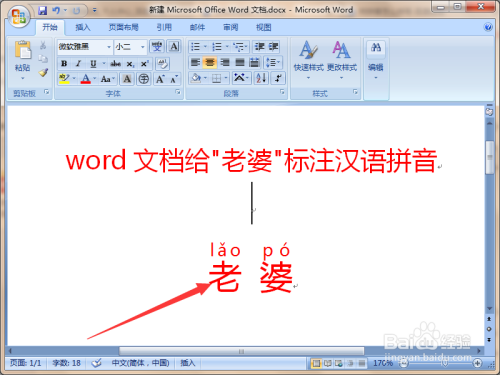Image resolution: width=500 pixels, height=375 pixels.
Task: Open Change Styles (更改样式) menu
Action: pos(342,61)
